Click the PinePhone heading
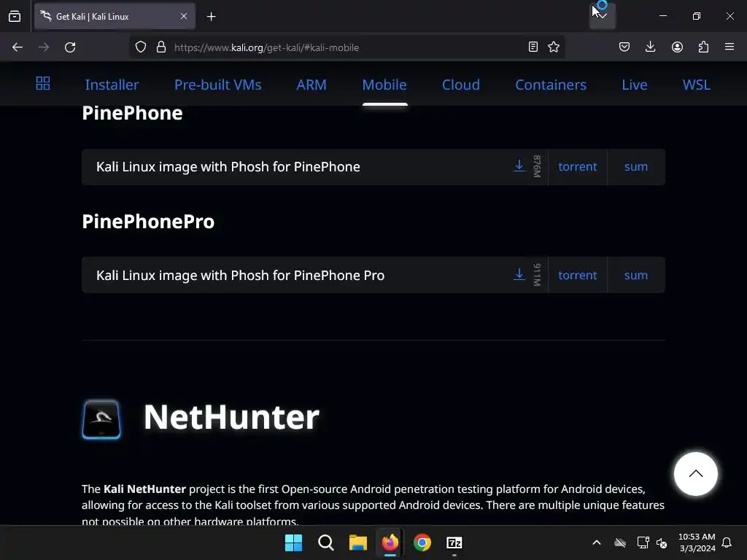The height and width of the screenshot is (560, 747). pos(133,113)
